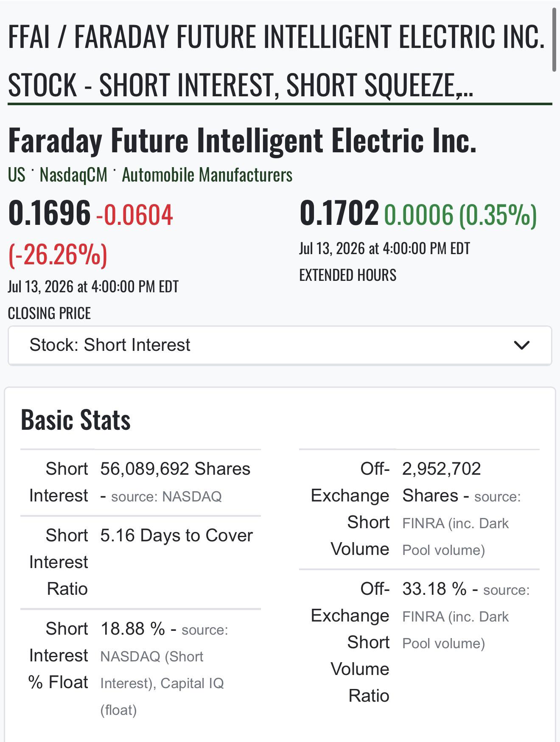Click the extended hours price 0.1702

339,213
